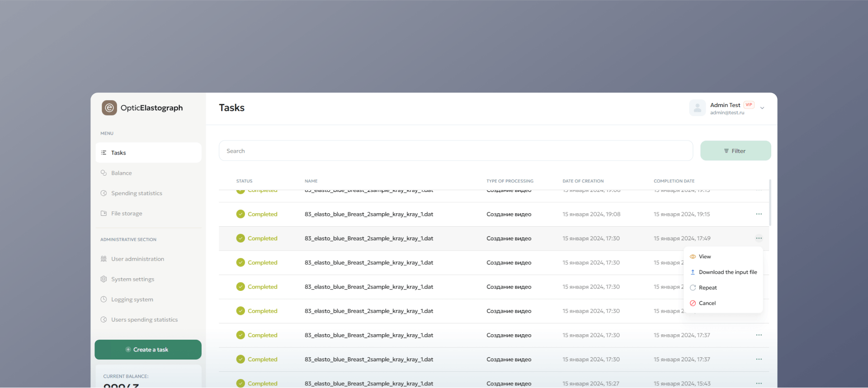Open Logging system page
The height and width of the screenshot is (388, 868).
point(132,299)
